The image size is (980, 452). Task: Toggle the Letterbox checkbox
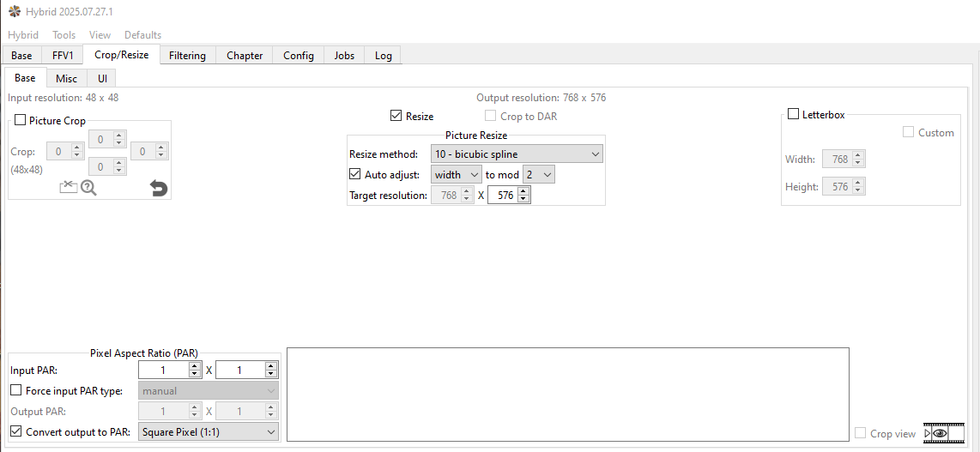[x=794, y=114]
